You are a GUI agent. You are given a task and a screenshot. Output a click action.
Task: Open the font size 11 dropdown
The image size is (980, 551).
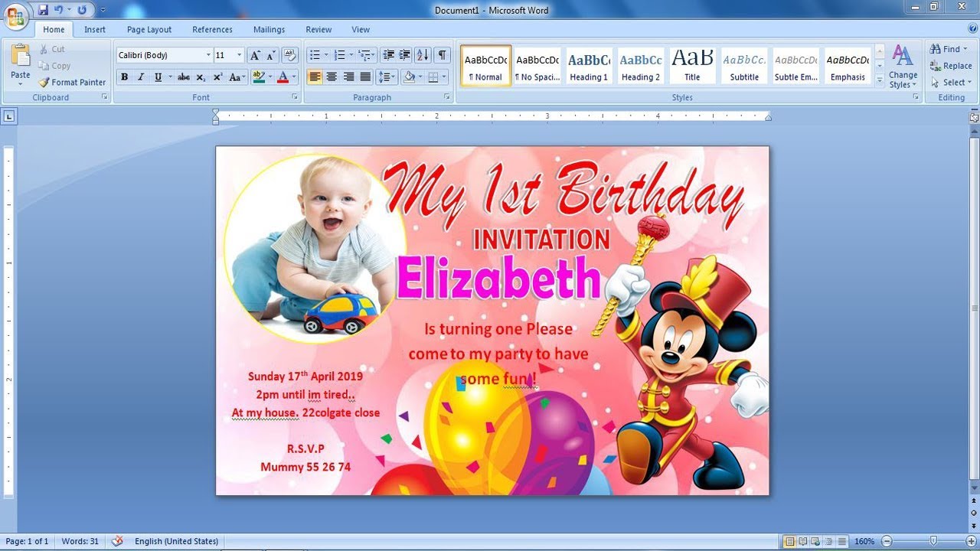[240, 55]
